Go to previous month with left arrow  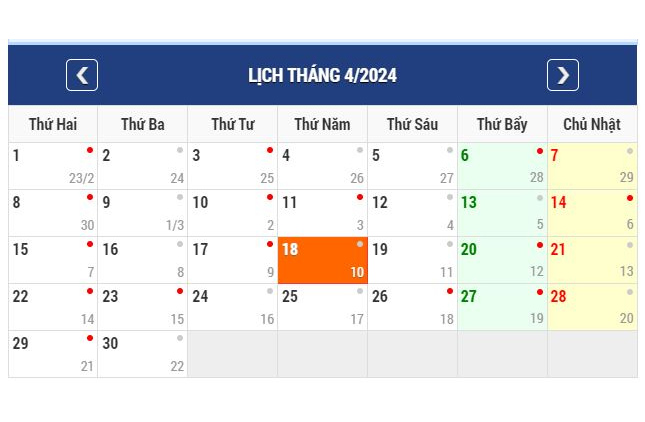click(x=82, y=75)
